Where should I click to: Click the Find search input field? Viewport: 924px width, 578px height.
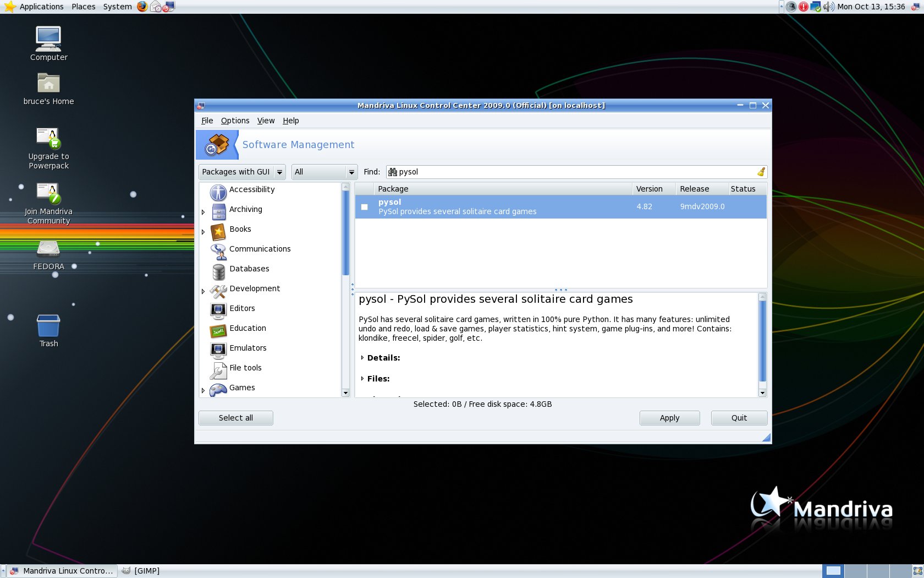click(576, 172)
